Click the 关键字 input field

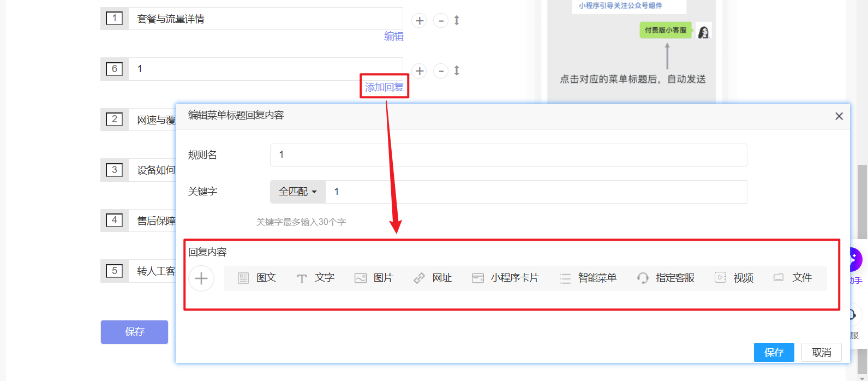(536, 192)
